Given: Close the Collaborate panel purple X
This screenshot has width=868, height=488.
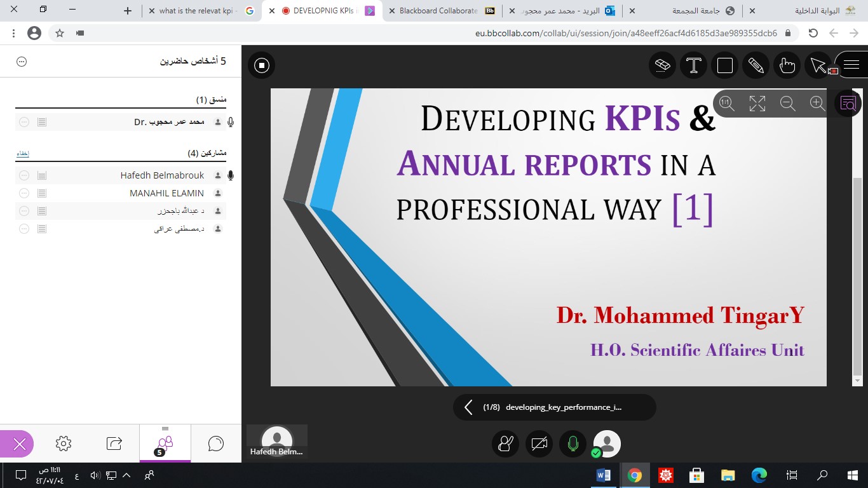Looking at the screenshot, I should [18, 444].
